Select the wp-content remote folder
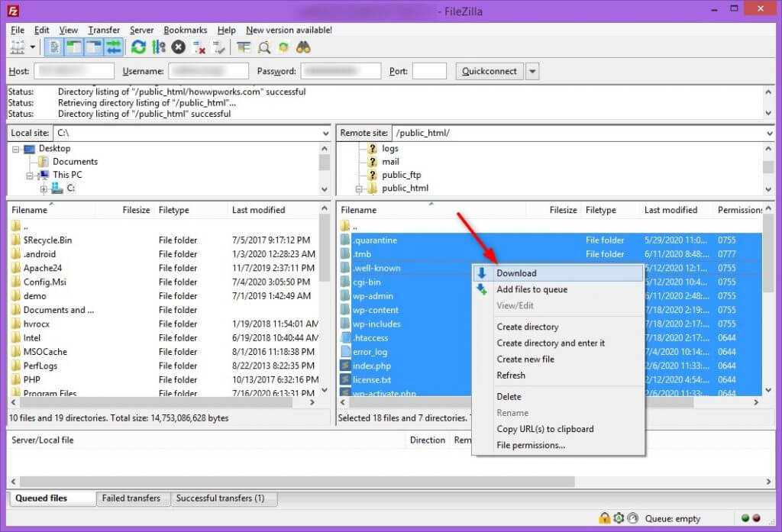 pos(376,310)
